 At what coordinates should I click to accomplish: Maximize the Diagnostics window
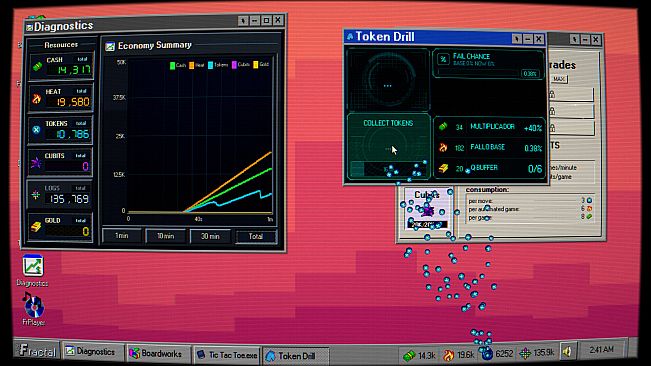(266, 20)
